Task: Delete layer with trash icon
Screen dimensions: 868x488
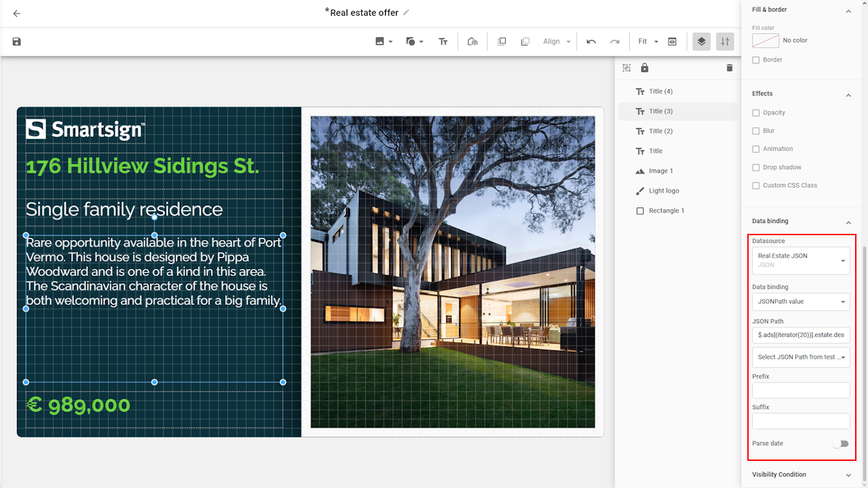Action: pos(730,68)
